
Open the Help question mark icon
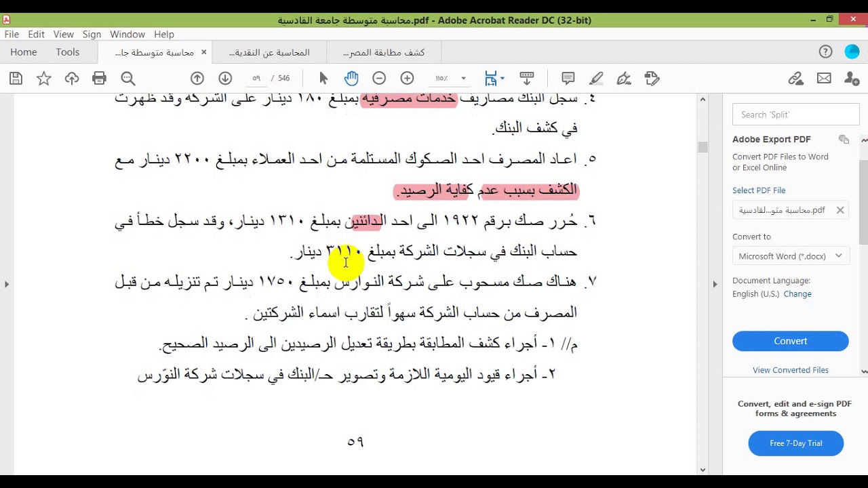coord(825,52)
